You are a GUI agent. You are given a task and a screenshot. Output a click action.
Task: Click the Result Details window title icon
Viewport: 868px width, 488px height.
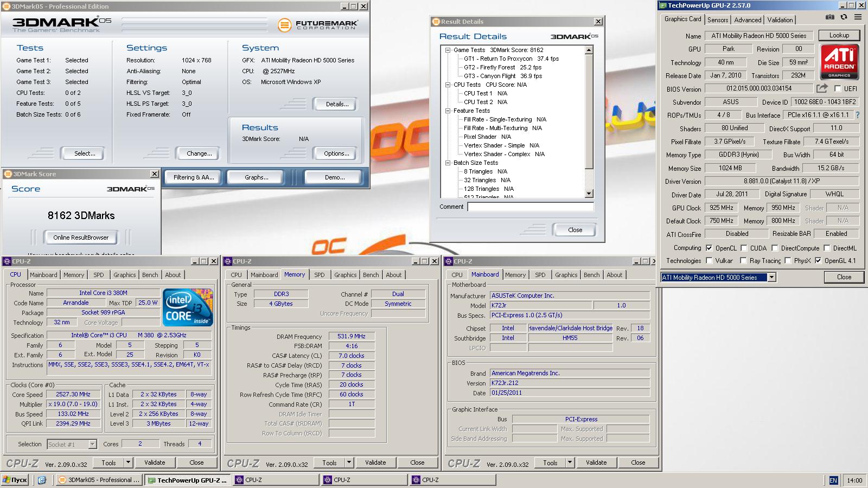click(x=436, y=22)
